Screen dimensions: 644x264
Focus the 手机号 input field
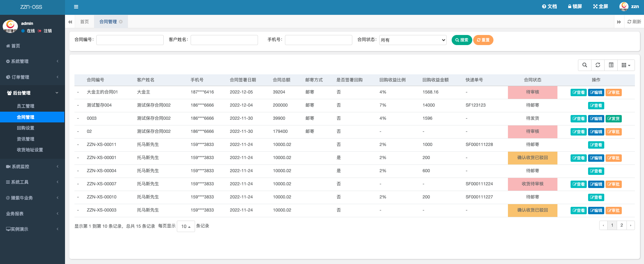coord(319,40)
